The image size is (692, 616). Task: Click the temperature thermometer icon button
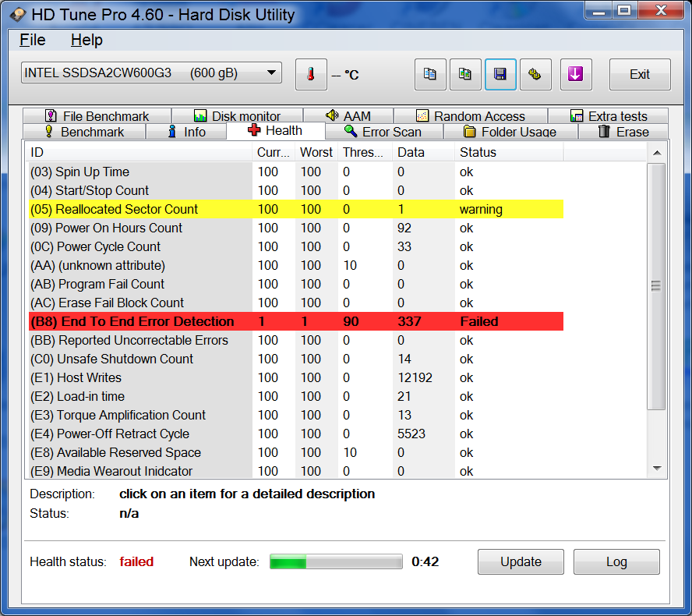[x=311, y=74]
